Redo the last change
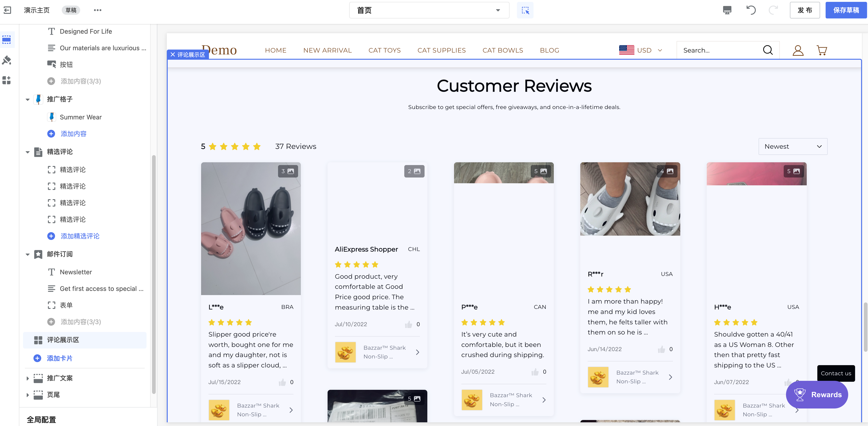Screen dimensions: 868x426 coord(773,10)
